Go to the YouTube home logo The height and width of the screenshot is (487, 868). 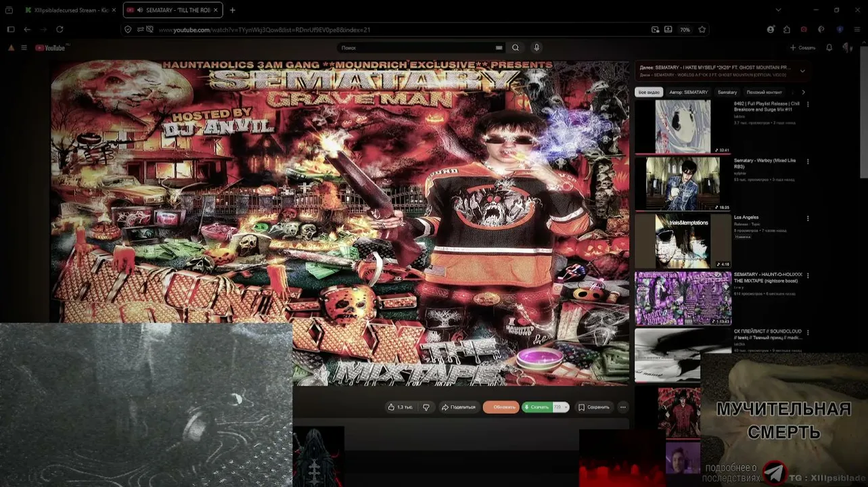(50, 48)
